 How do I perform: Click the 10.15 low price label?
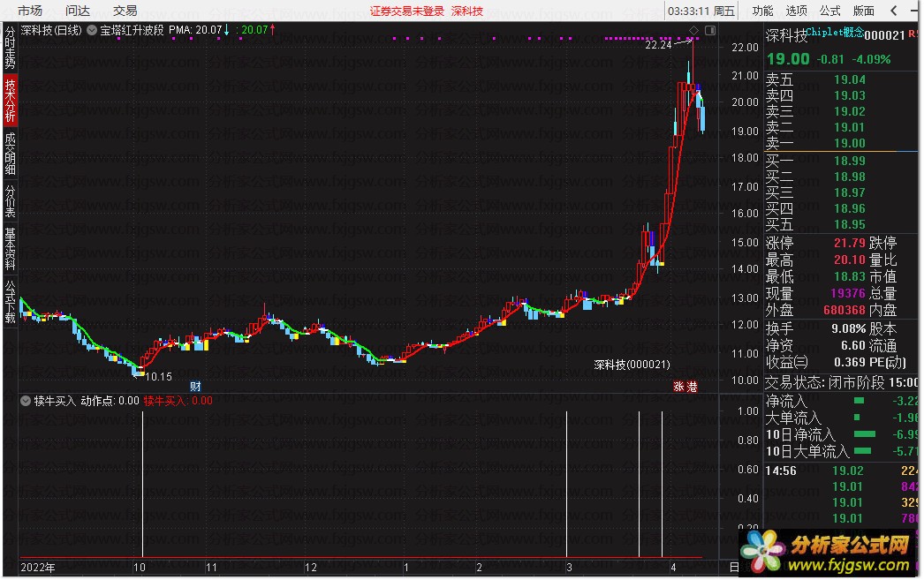(158, 377)
